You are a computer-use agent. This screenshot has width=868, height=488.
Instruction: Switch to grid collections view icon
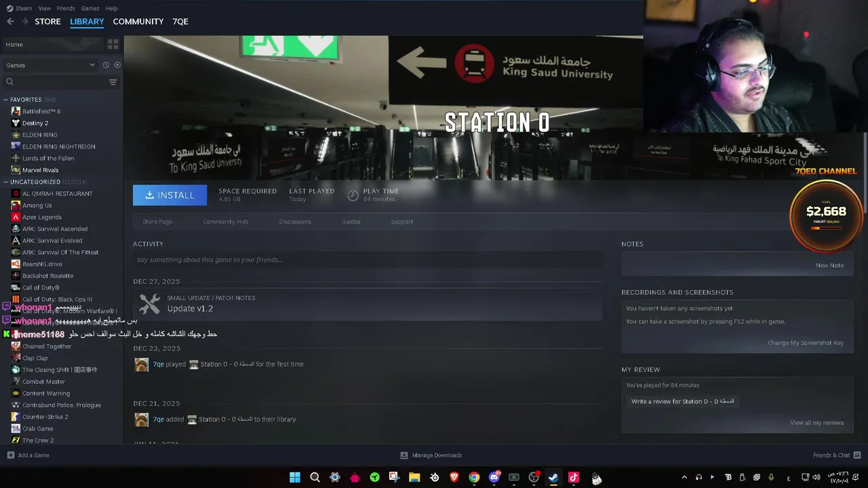(113, 44)
